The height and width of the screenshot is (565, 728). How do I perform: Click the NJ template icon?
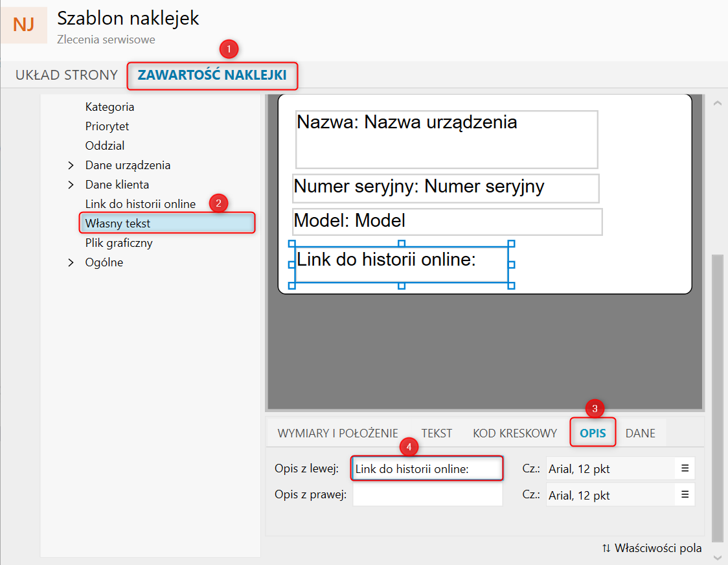(24, 25)
